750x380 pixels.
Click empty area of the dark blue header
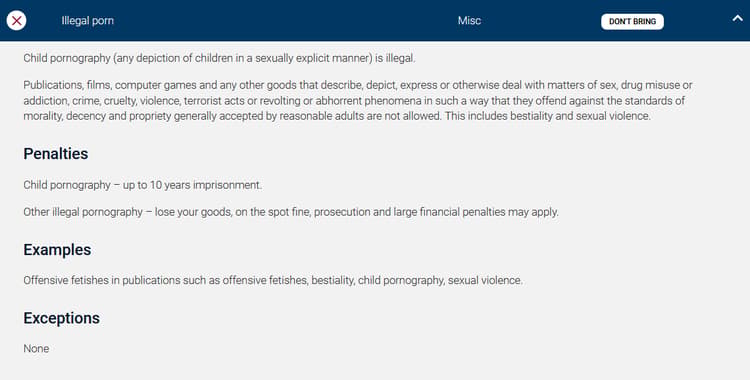pyautogui.click(x=287, y=21)
